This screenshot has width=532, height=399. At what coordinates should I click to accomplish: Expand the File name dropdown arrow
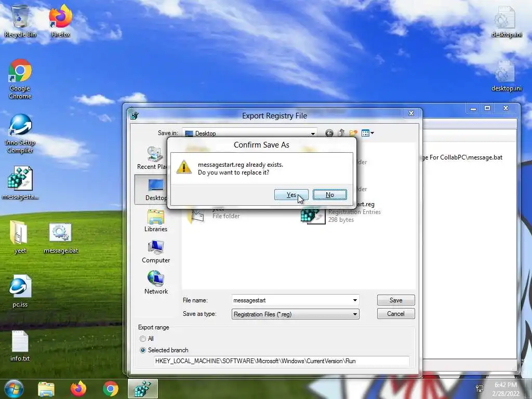355,300
